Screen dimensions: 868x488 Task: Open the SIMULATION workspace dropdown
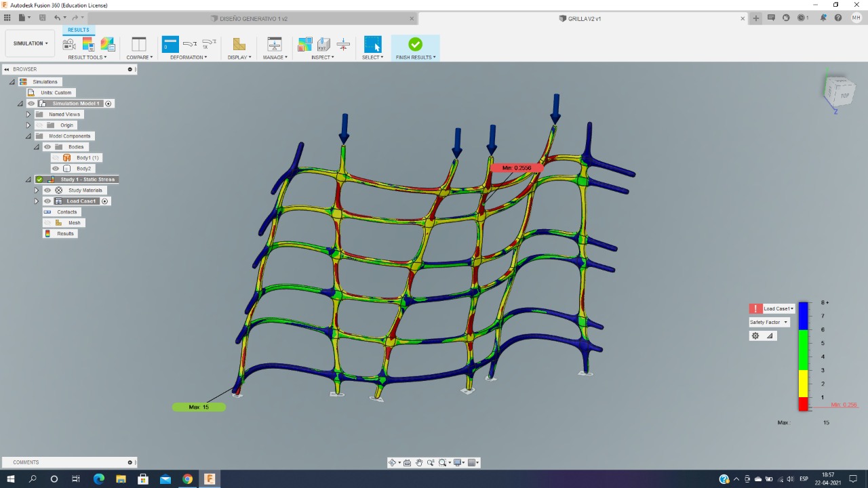31,43
